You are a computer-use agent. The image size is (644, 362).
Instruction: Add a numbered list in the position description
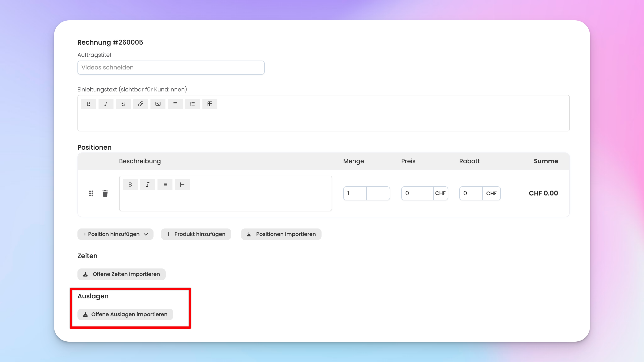(x=182, y=185)
